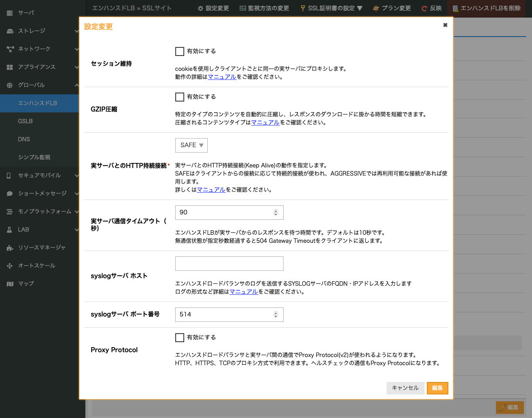Expand the SSL証明書の設定 dropdown menu

click(x=331, y=8)
